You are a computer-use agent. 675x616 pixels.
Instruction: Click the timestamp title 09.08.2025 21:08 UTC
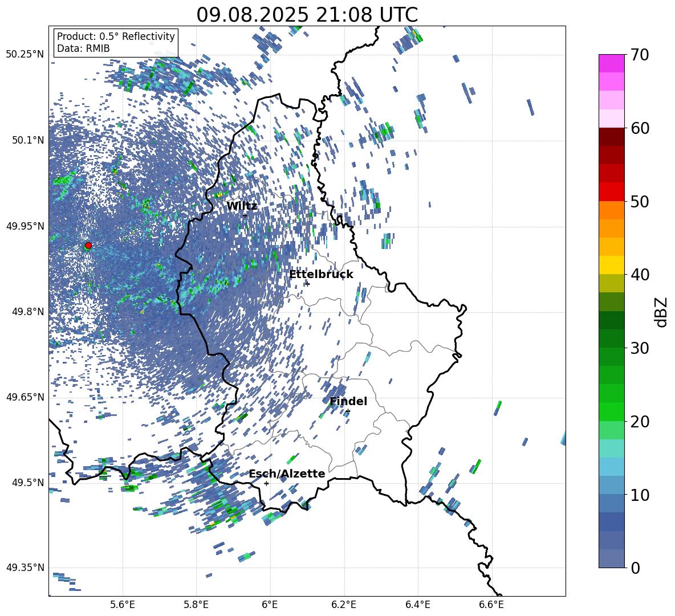307,15
